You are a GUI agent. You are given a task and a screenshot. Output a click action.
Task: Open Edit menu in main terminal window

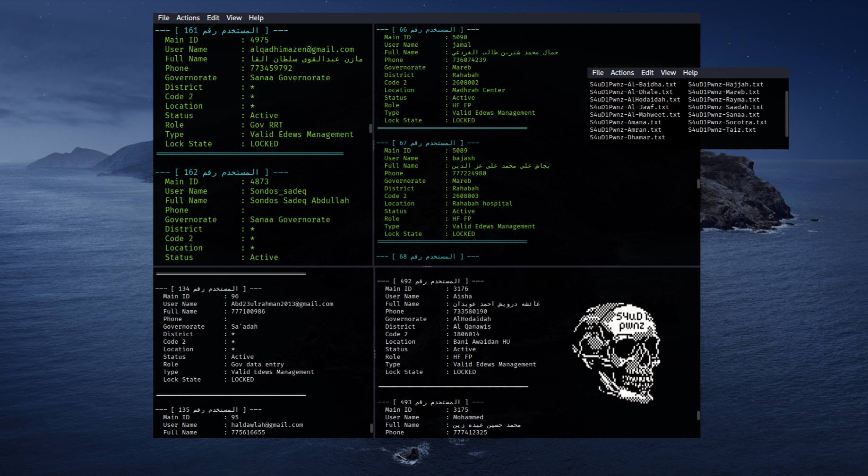pos(213,18)
